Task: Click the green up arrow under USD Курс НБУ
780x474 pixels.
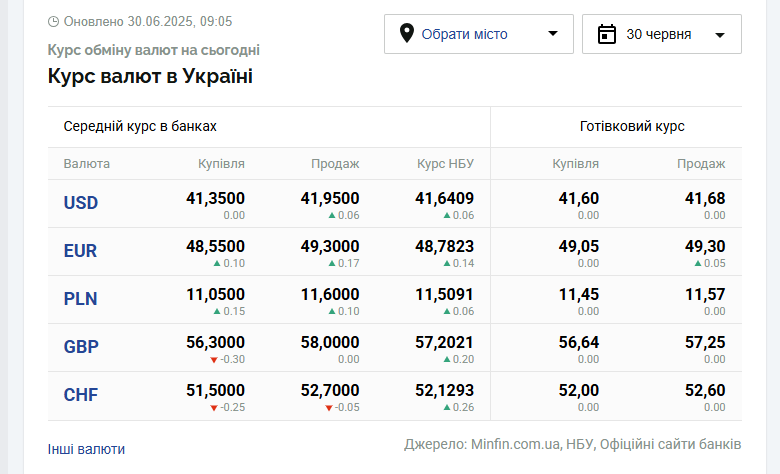Action: pos(447,215)
